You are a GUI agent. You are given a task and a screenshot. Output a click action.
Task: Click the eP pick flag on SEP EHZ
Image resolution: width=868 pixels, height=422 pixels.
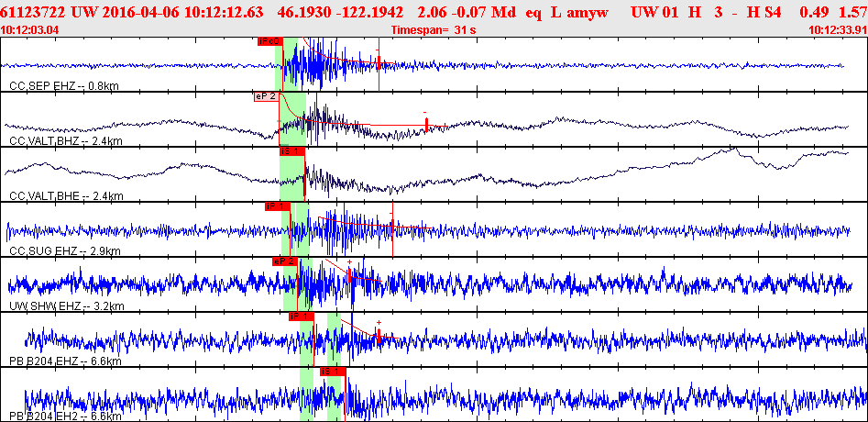(x=269, y=41)
